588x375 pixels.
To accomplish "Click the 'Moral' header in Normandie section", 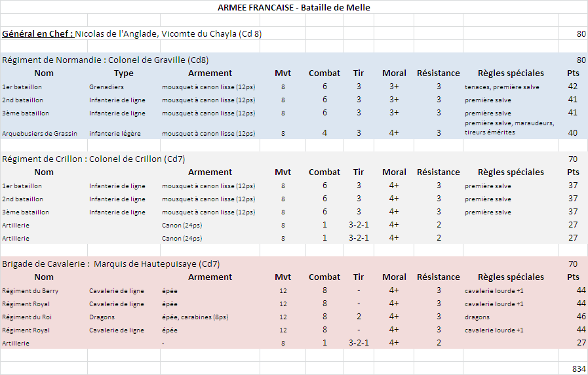I will click(394, 73).
